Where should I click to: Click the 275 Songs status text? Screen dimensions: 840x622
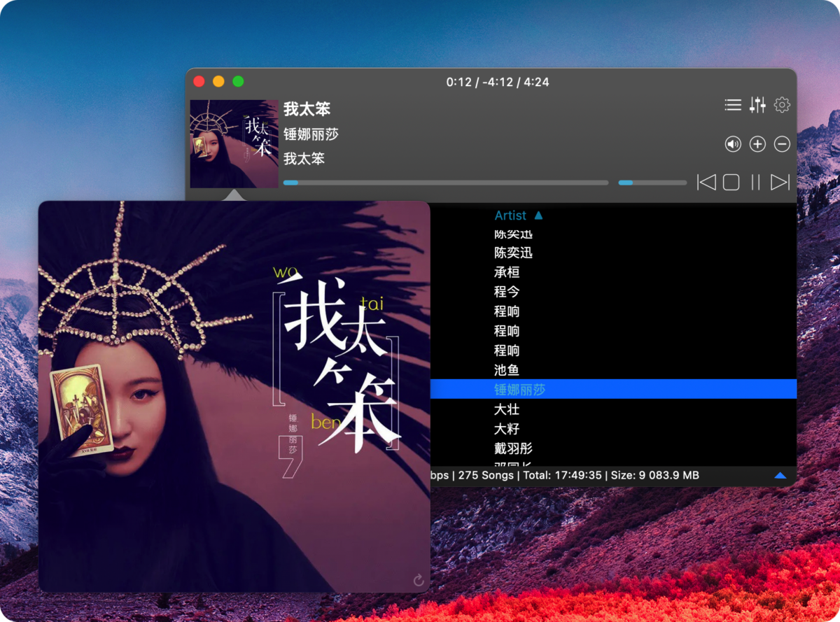point(486,476)
